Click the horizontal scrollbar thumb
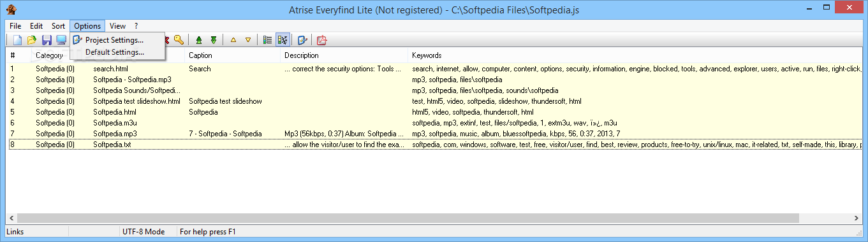The height and width of the screenshot is (242, 868). coord(408,218)
